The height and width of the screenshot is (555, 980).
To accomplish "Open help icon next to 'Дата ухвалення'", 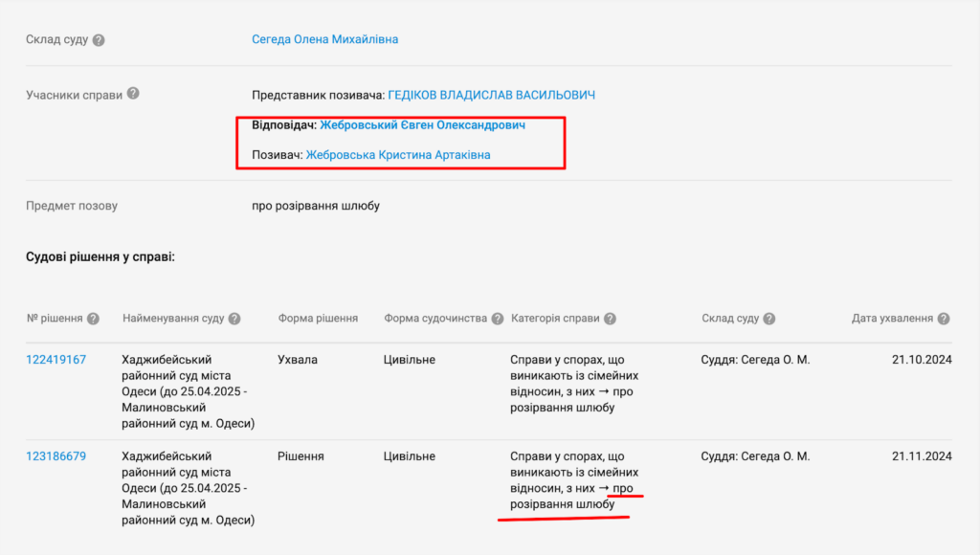I will (x=944, y=319).
